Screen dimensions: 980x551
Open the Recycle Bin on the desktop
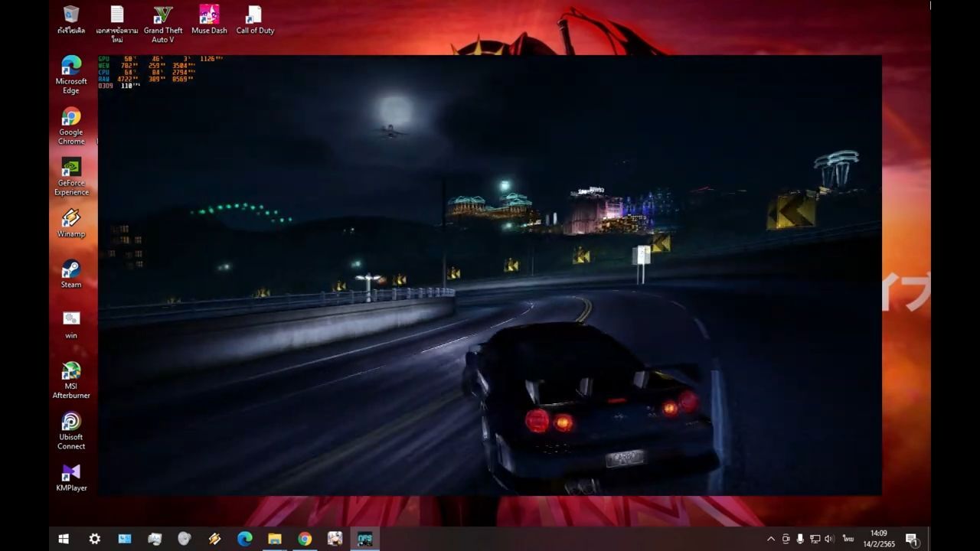71,15
